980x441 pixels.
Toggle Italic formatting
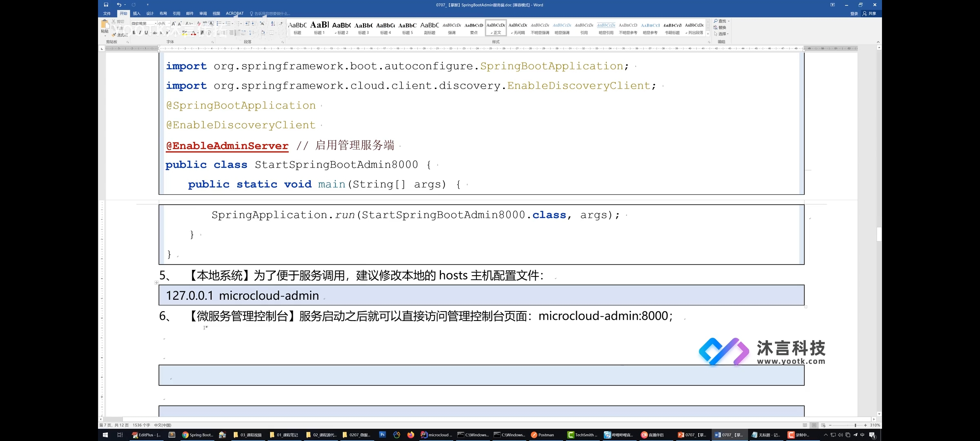(140, 33)
